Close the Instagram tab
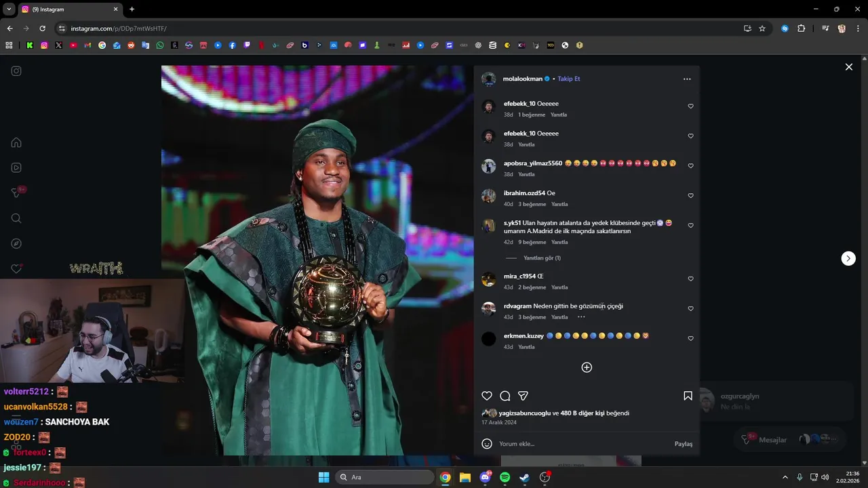The width and height of the screenshot is (868, 488). 115,9
